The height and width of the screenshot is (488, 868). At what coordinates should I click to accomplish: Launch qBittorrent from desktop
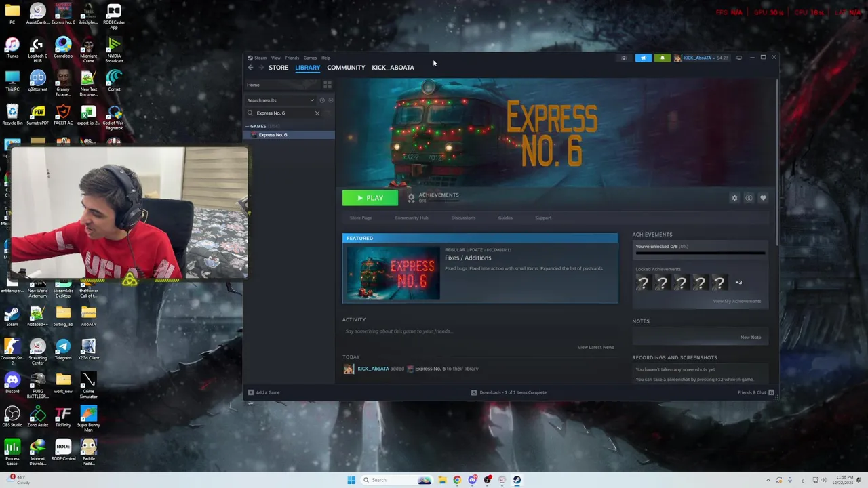pos(37,81)
